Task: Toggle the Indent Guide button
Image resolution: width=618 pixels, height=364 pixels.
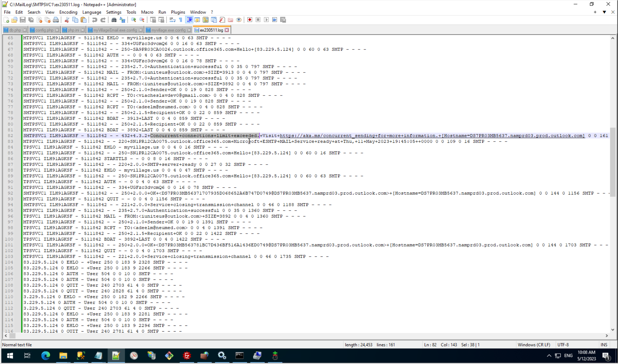Action: [190, 20]
